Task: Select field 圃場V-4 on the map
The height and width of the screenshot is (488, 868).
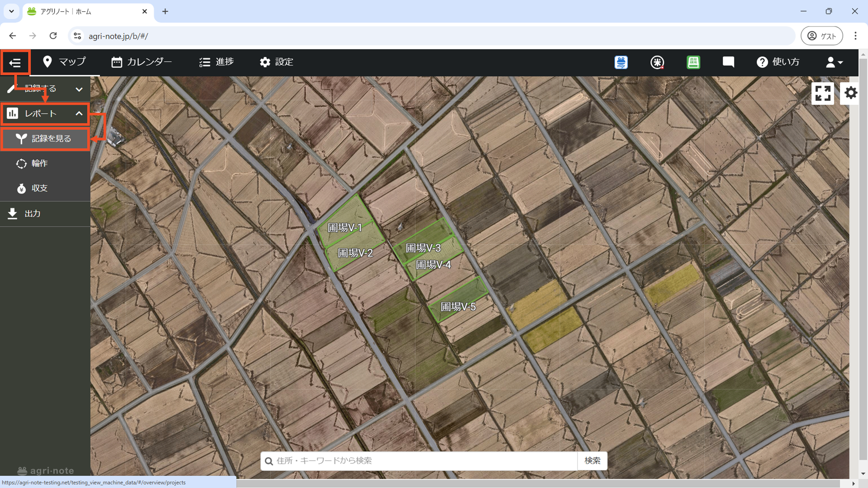Action: (x=433, y=265)
